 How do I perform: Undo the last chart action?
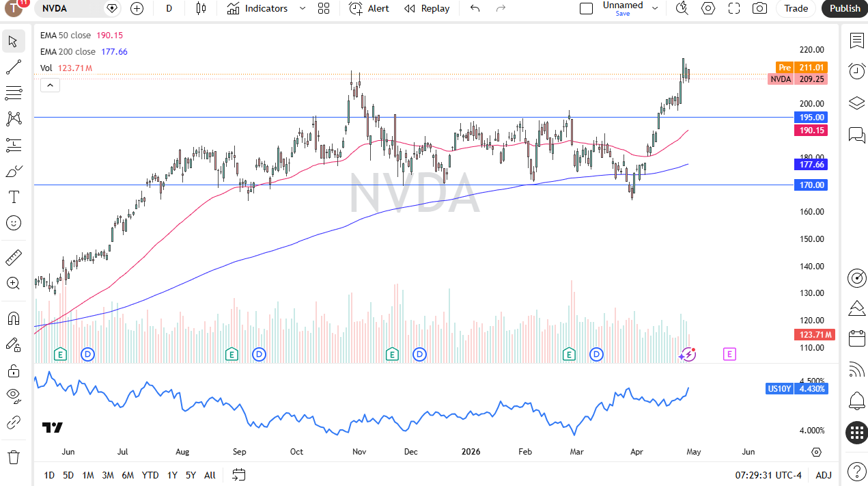point(475,8)
